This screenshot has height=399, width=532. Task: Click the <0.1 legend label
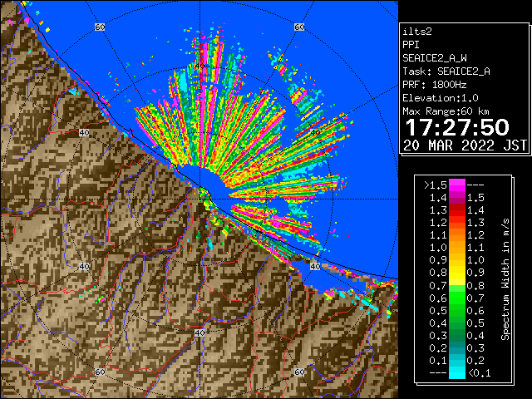click(479, 373)
